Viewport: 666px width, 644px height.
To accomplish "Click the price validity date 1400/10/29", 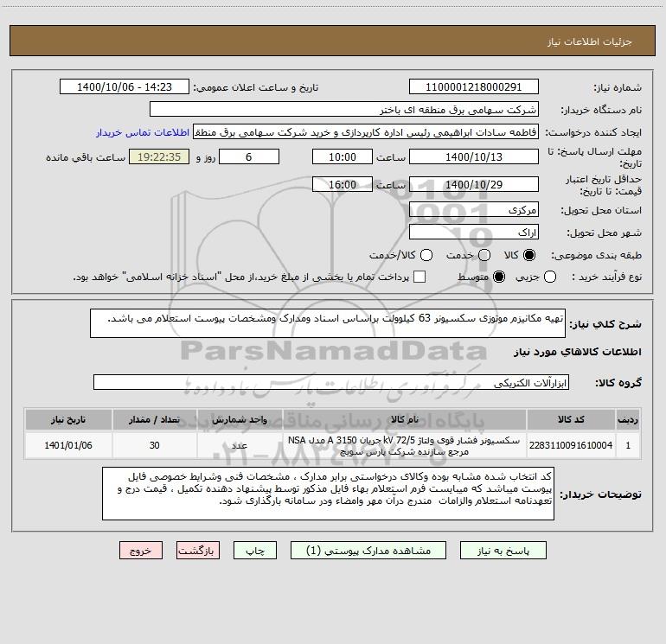I will tap(474, 184).
